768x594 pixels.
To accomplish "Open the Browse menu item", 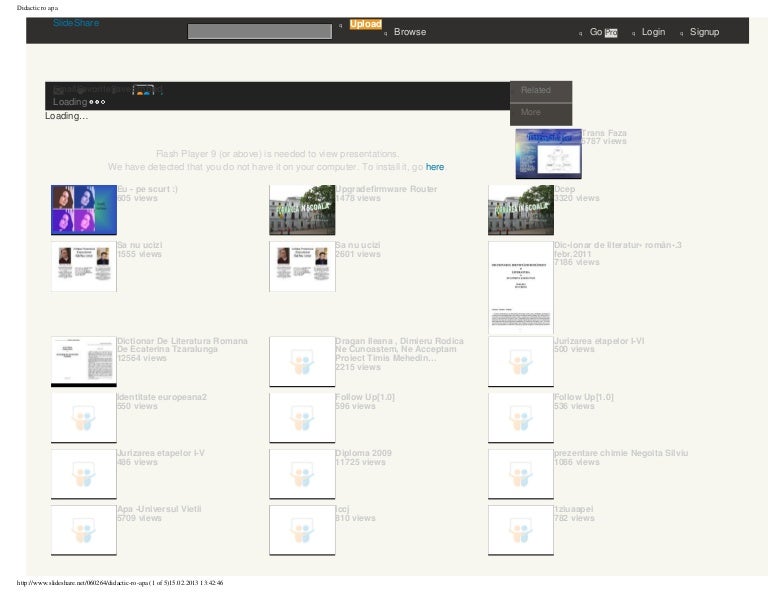I will 409,32.
